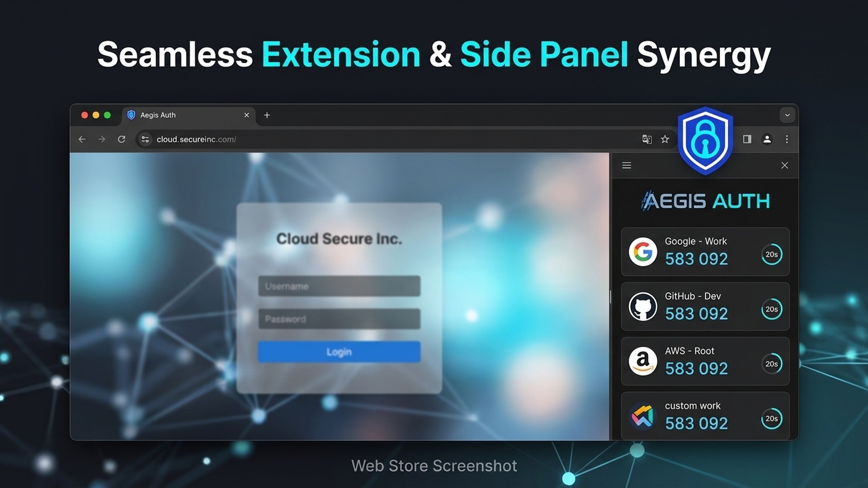Image resolution: width=868 pixels, height=488 pixels.
Task: Open the browser three-dot menu
Action: 787,139
